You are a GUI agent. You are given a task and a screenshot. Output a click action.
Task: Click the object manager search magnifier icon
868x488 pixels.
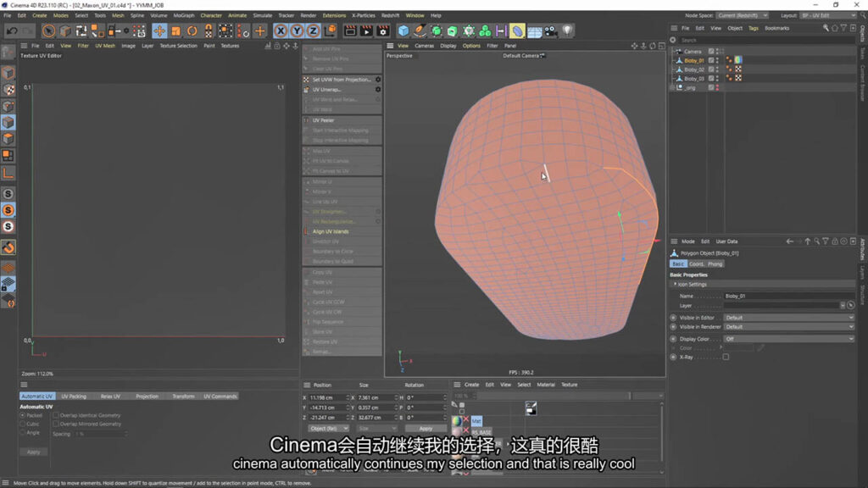click(826, 28)
